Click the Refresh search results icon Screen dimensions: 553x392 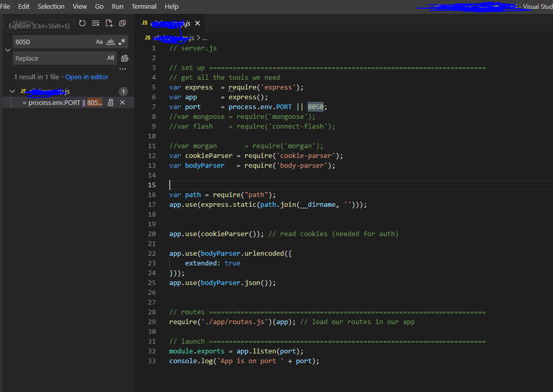click(82, 23)
